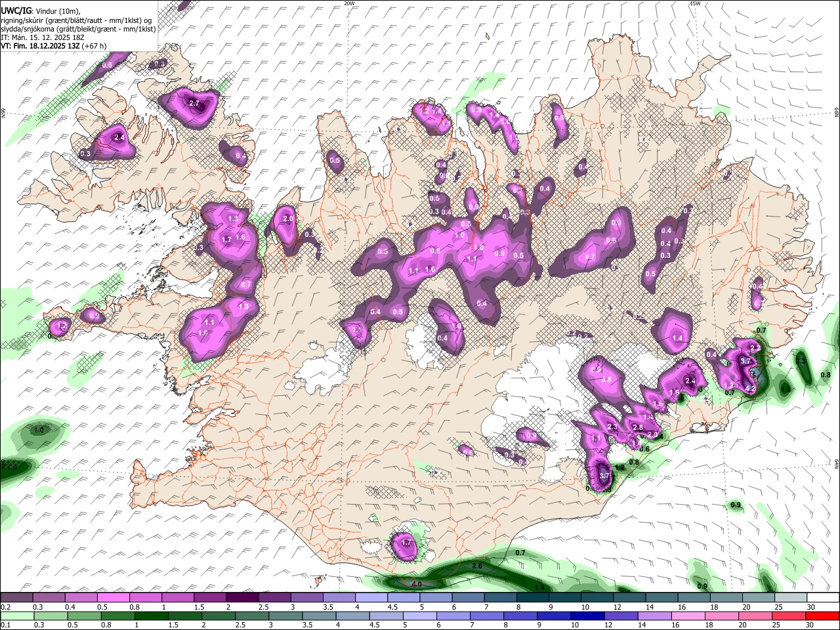Pick the dark purple swatch between 0.2 and 0.3
This screenshot has width=840, height=630.
pos(17,597)
